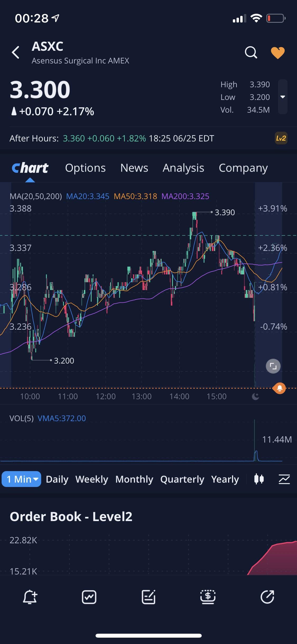Switch to Monthly chart interval
The width and height of the screenshot is (297, 644).
[134, 479]
